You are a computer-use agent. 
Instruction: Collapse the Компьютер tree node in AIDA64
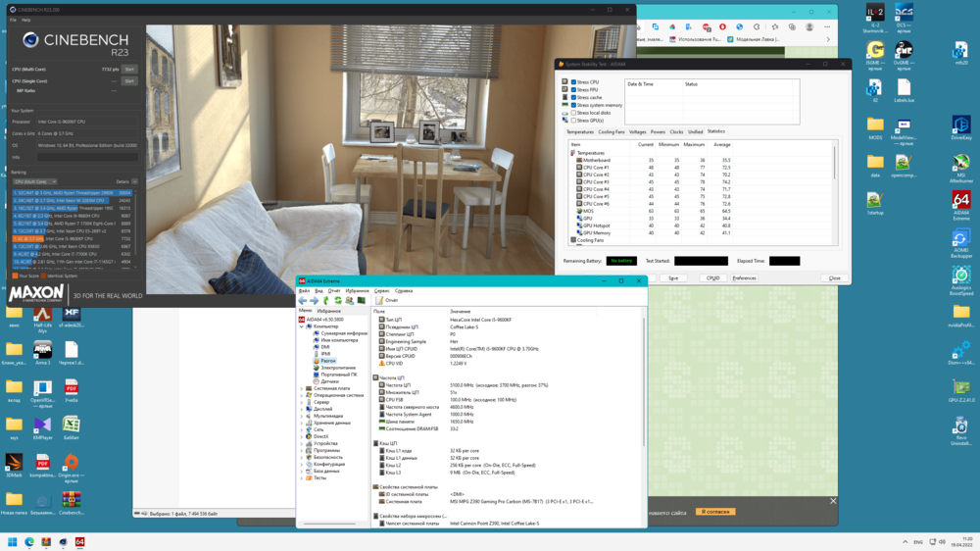tap(301, 326)
